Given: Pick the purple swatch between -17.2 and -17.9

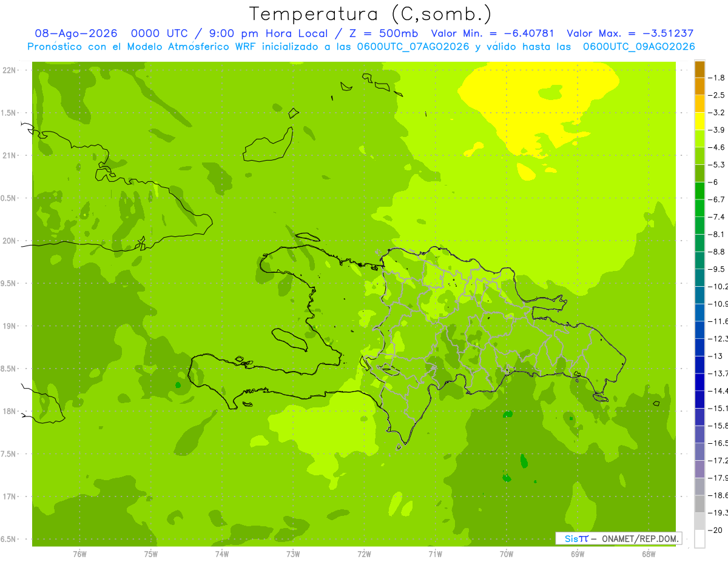Looking at the screenshot, I should [700, 469].
